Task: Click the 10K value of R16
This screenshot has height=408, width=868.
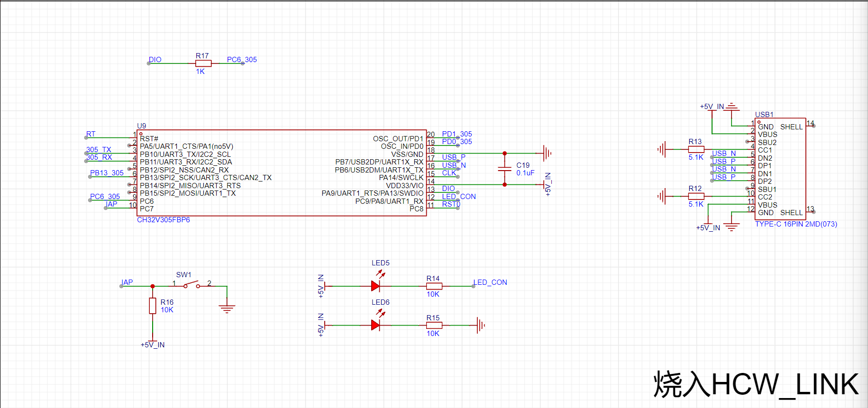Action: coord(167,310)
